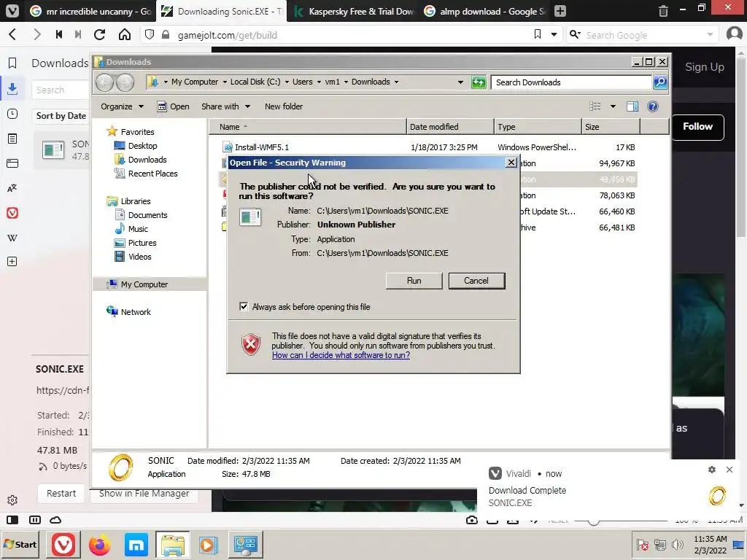Image resolution: width=747 pixels, height=560 pixels.
Task: Open the Windows Start menu
Action: pyautogui.click(x=20, y=544)
